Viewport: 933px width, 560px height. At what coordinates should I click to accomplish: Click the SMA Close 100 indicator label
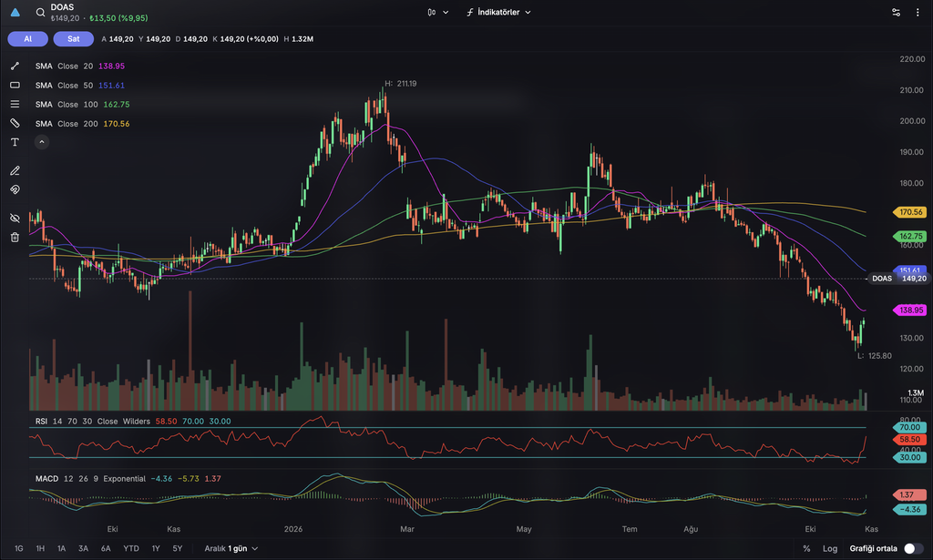(82, 104)
